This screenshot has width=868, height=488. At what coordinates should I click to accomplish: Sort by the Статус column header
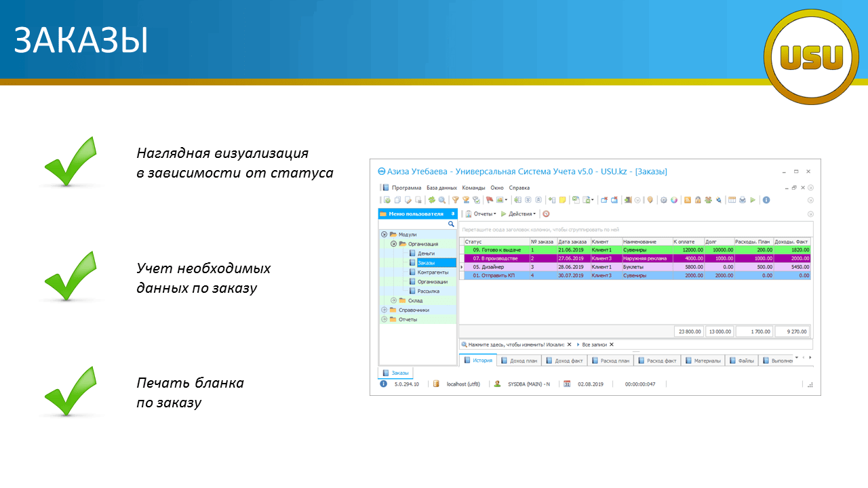[x=496, y=241]
